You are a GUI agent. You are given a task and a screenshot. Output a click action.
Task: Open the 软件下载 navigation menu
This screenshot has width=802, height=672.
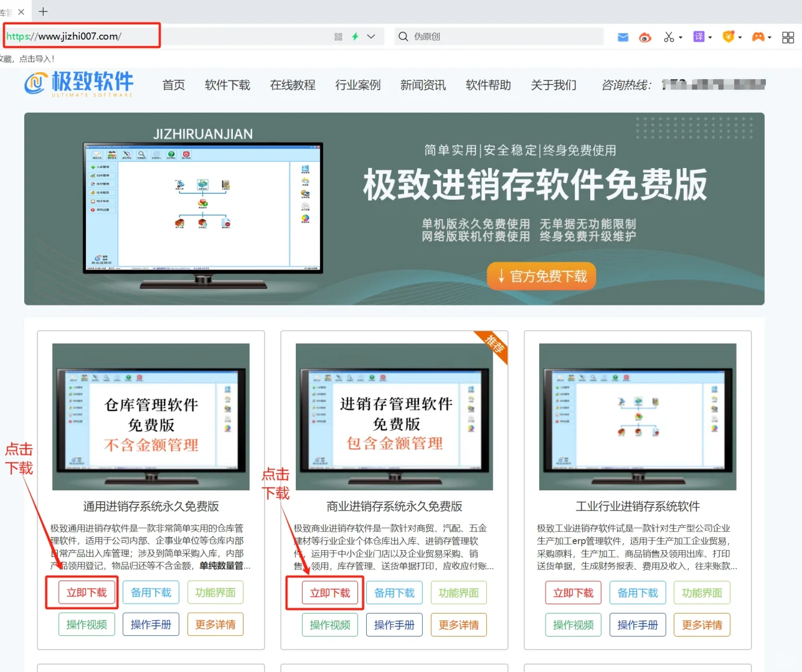tap(227, 85)
